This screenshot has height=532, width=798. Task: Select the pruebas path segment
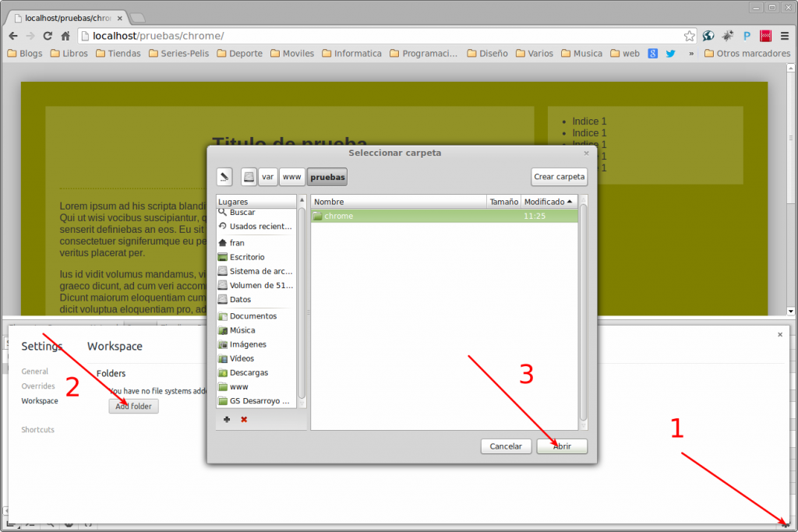327,177
